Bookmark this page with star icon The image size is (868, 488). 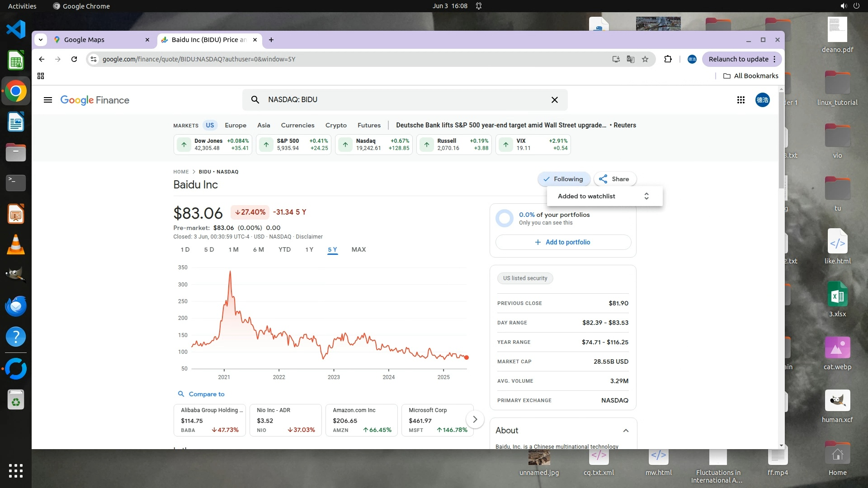click(x=645, y=59)
